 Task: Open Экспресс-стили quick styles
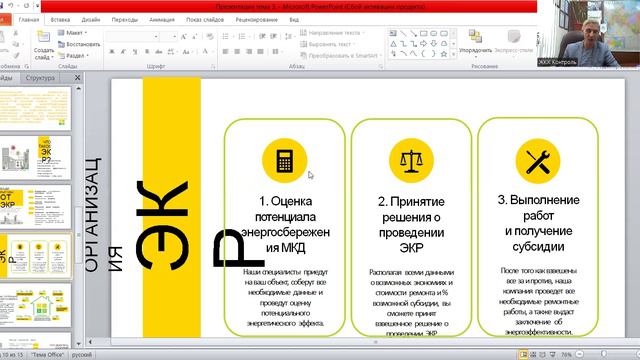[514, 42]
